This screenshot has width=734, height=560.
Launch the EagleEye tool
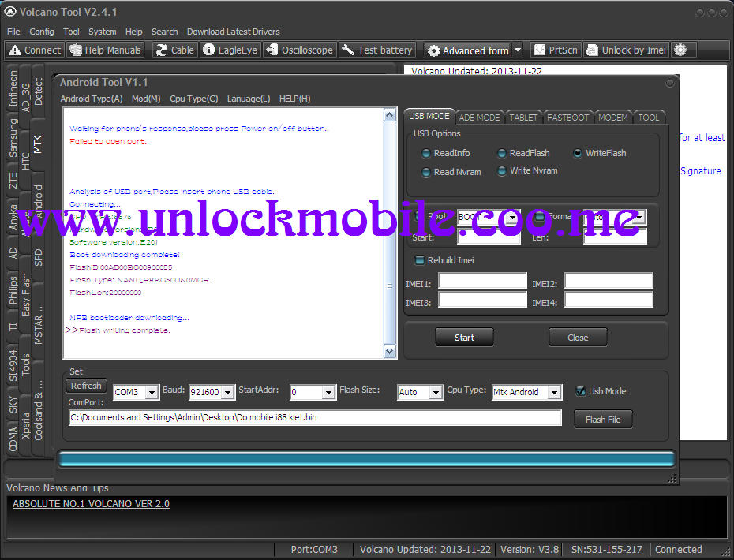pos(230,50)
